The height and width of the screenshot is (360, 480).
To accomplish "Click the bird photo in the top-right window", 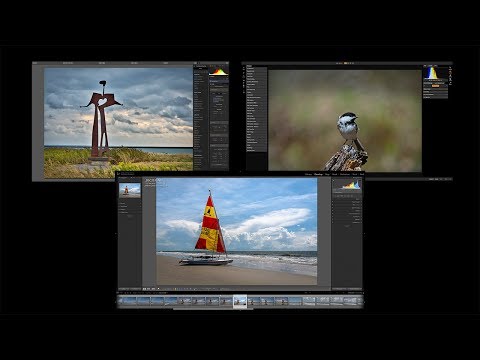I will tap(345, 120).
